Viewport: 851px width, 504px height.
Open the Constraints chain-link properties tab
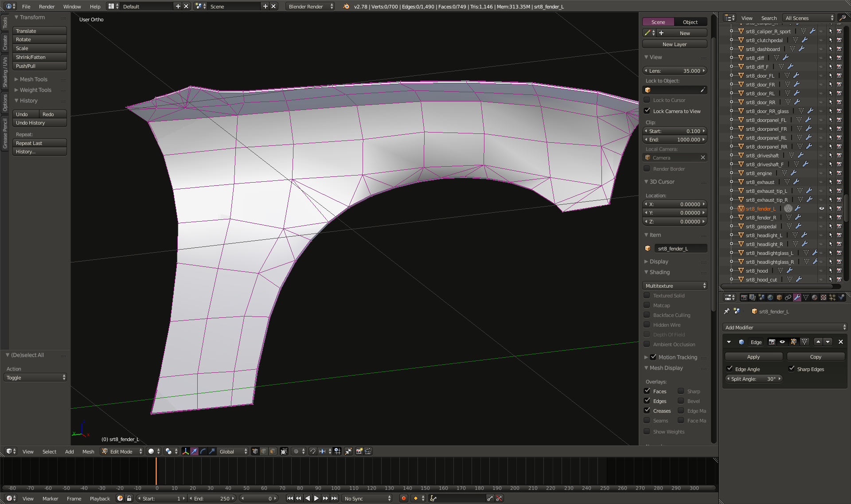(x=788, y=297)
